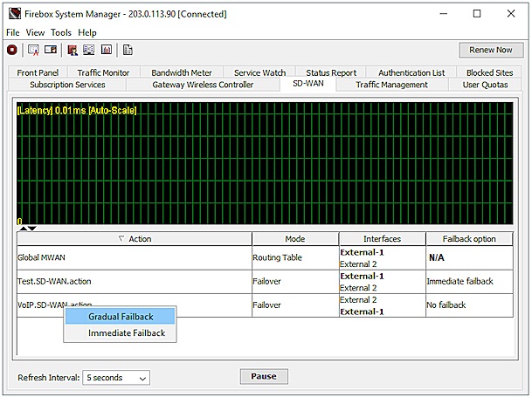Image resolution: width=532 pixels, height=397 pixels.
Task: Click External-1 in Global MWAN row
Action: (x=362, y=252)
